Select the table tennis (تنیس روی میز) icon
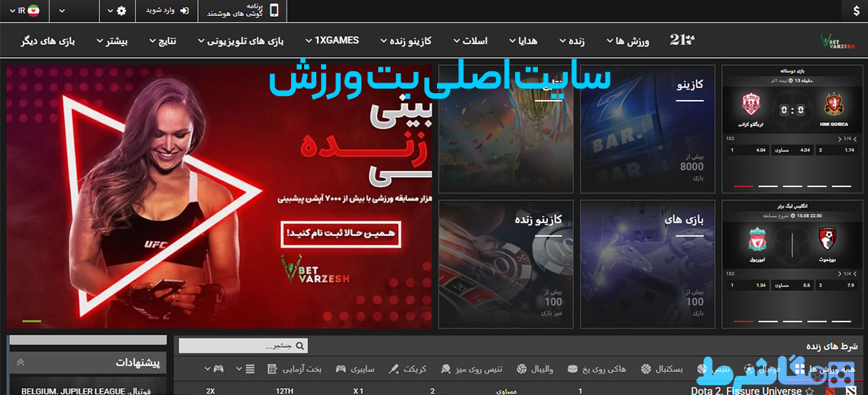This screenshot has height=395, width=868. pyautogui.click(x=445, y=368)
